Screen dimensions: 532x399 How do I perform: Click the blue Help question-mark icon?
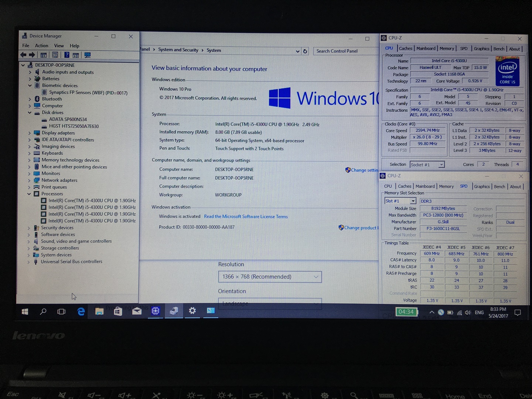pyautogui.click(x=66, y=55)
